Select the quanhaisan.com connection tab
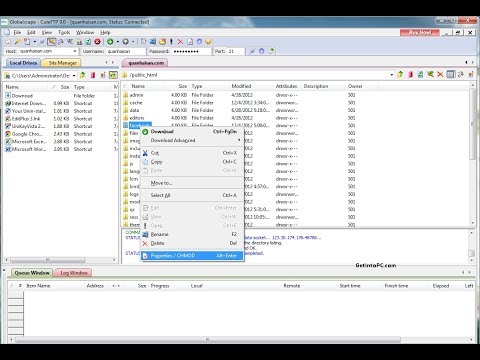The width and height of the screenshot is (480, 360). (146, 63)
